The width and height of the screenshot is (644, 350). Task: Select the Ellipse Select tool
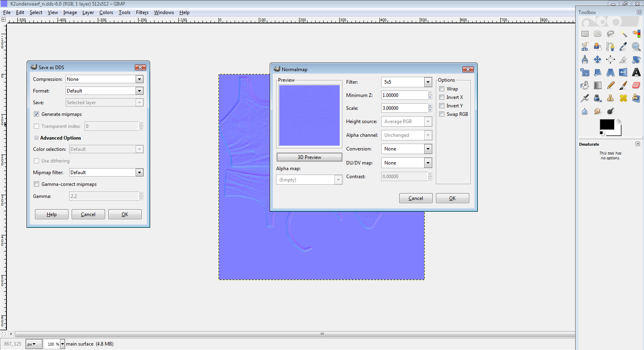coord(598,34)
